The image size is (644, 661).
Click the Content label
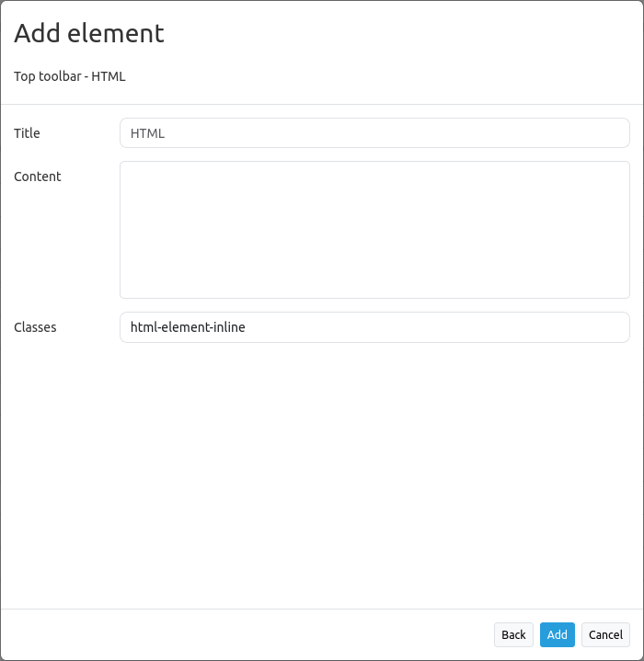coord(38,177)
